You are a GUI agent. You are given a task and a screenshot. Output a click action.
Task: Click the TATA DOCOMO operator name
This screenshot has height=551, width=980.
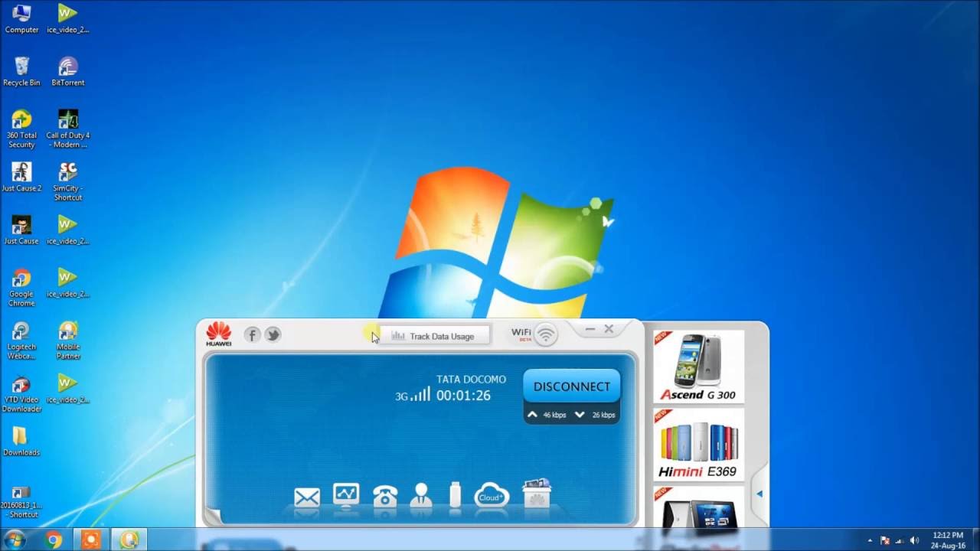click(x=471, y=380)
